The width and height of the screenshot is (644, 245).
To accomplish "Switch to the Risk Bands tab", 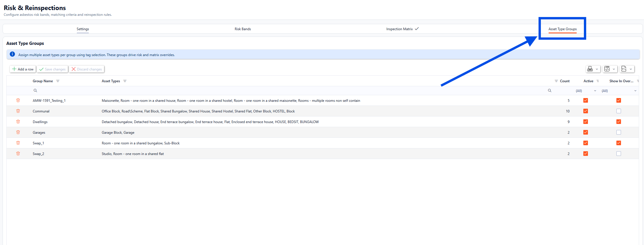I will (243, 29).
